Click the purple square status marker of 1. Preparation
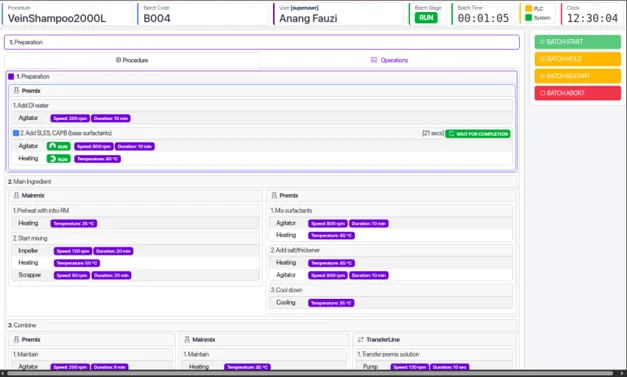Image resolution: width=627 pixels, height=377 pixels. click(x=11, y=76)
